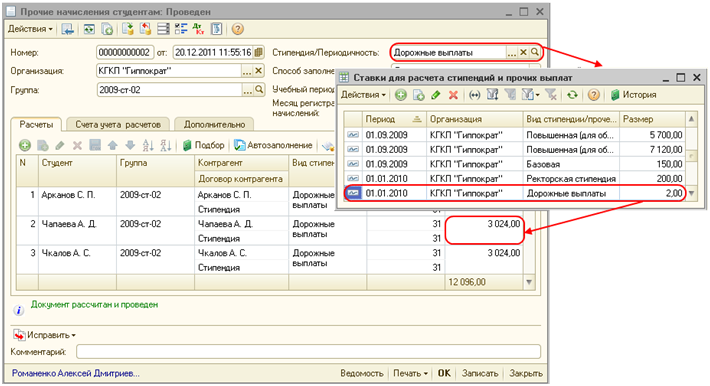The image size is (710, 386).
Task: Open help in the document toolbar
Action: click(x=237, y=29)
